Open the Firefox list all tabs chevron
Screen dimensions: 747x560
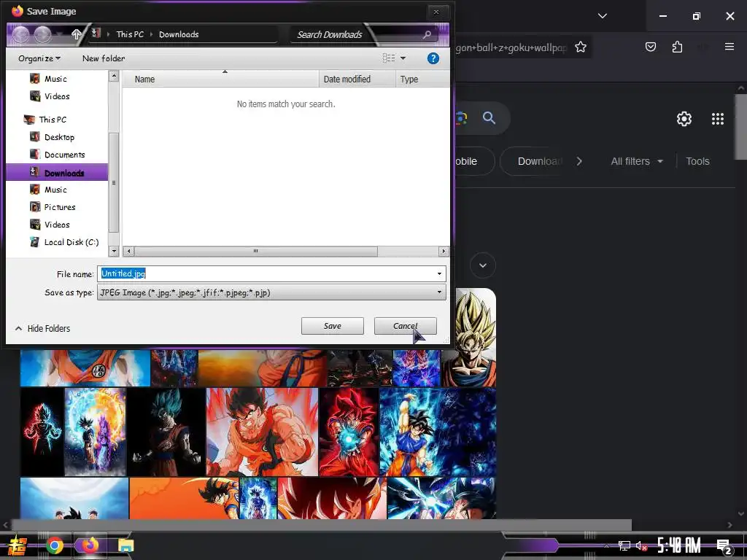[603, 16]
